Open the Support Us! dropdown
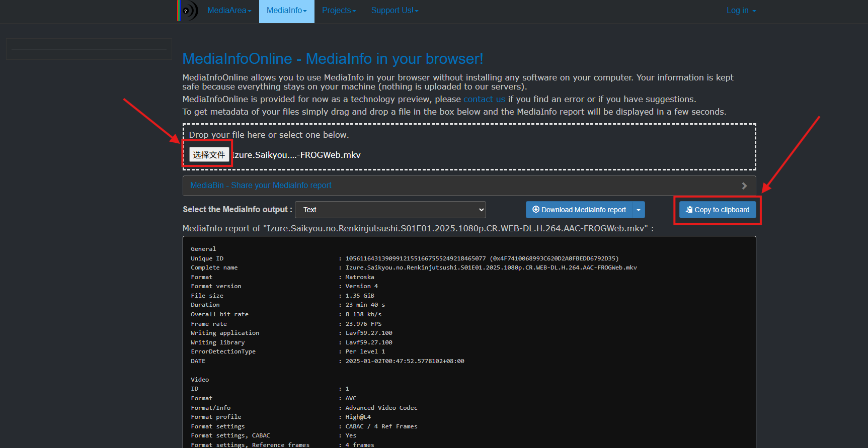Image resolution: width=868 pixels, height=448 pixels. click(x=394, y=11)
